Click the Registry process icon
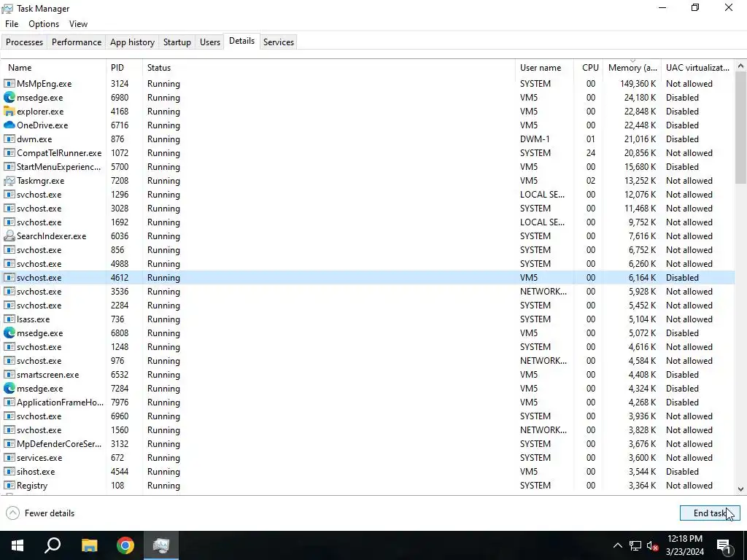The width and height of the screenshot is (747, 560). (9, 485)
